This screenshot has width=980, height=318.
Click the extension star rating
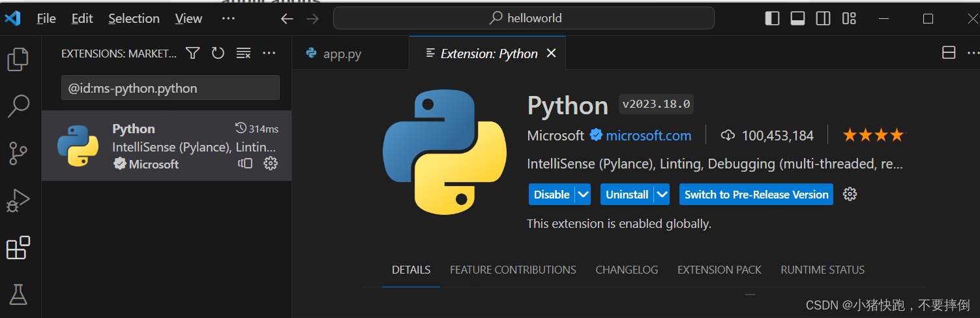(873, 136)
